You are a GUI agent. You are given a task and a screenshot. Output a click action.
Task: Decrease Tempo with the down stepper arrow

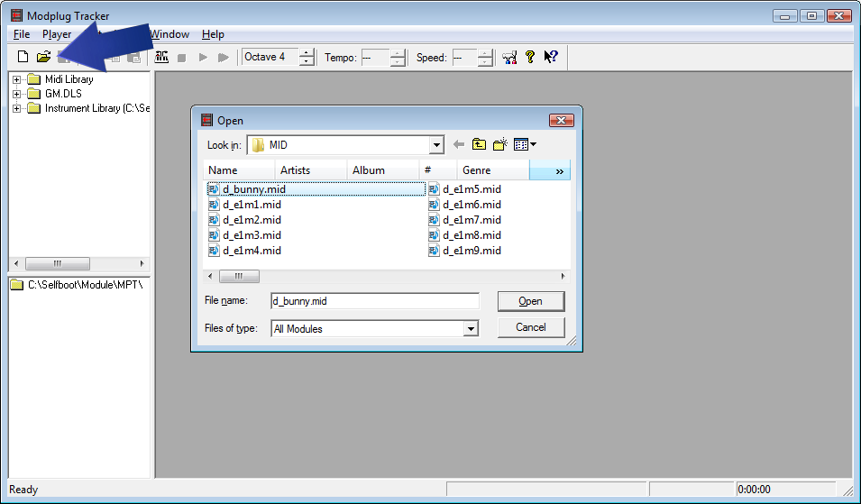pyautogui.click(x=398, y=61)
